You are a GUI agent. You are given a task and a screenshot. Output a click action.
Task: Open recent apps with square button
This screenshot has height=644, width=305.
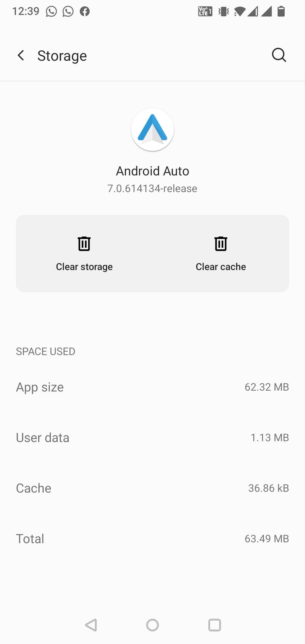click(214, 625)
